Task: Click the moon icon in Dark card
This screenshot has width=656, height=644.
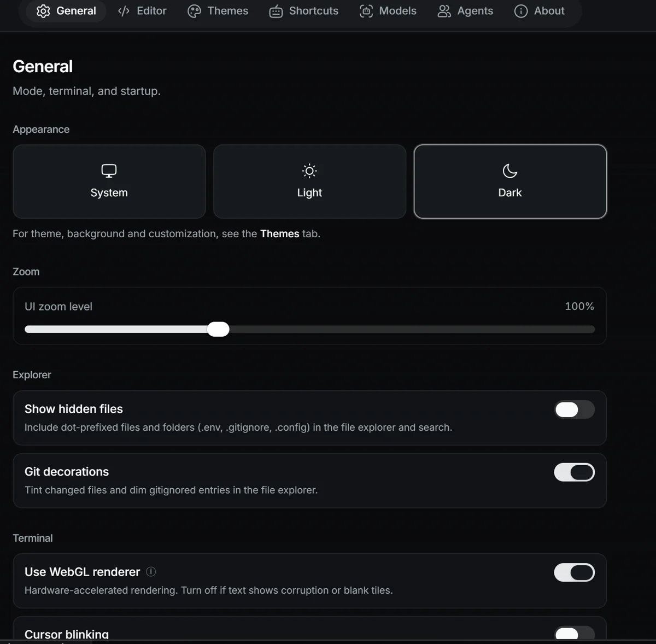Action: (510, 171)
